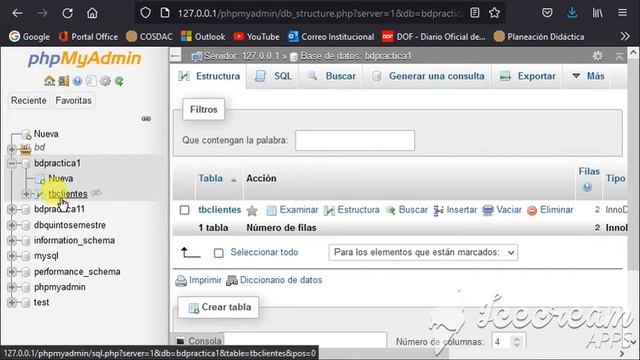This screenshot has width=640, height=360.
Task: Show more bookmarks chevron
Action: click(625, 36)
